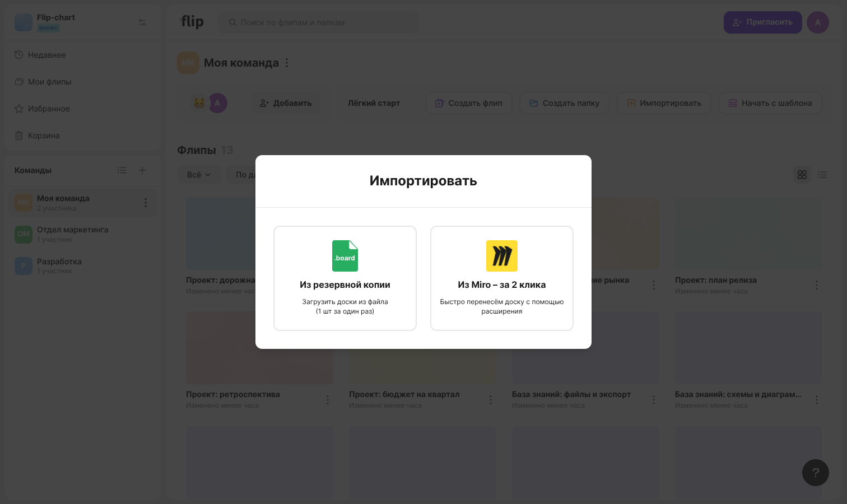
Task: Open the user avatar A in the header
Action: (x=818, y=22)
